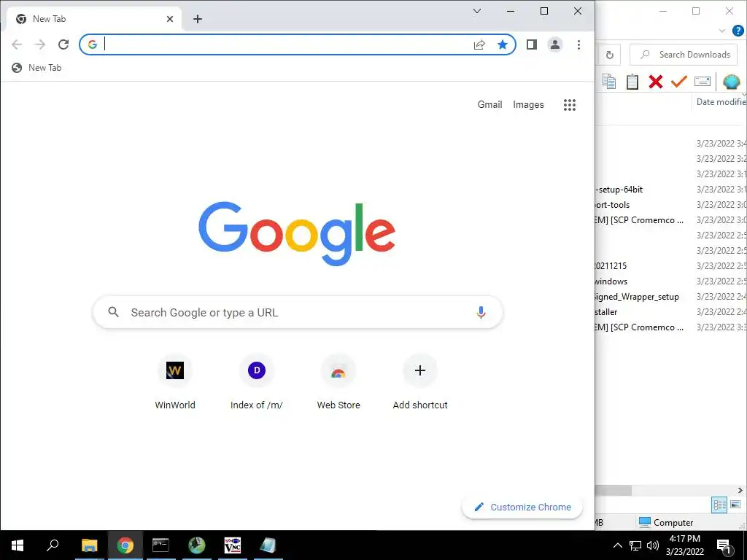747x560 pixels.
Task: Click the share page icon in address bar
Action: [x=479, y=44]
